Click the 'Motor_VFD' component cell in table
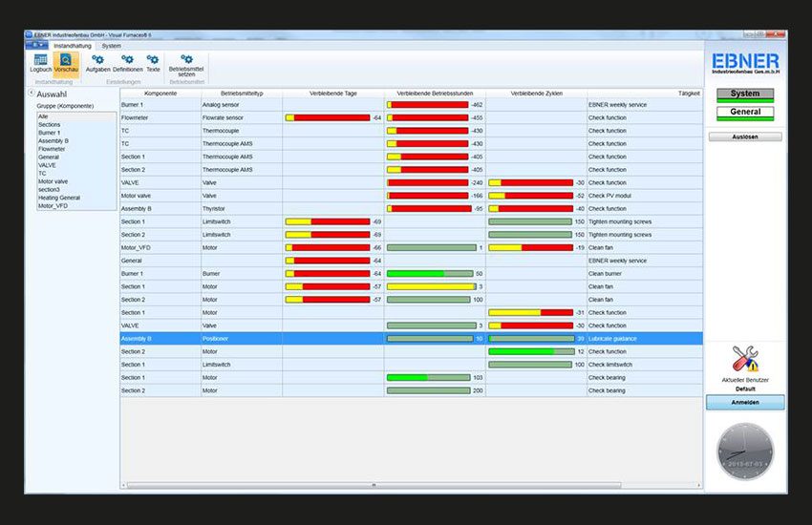This screenshot has width=812, height=525. (x=160, y=248)
